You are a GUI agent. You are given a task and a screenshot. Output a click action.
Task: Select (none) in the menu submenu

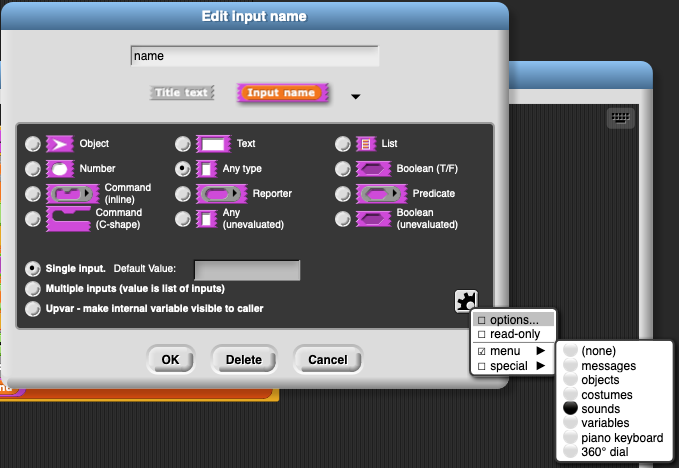pos(614,351)
